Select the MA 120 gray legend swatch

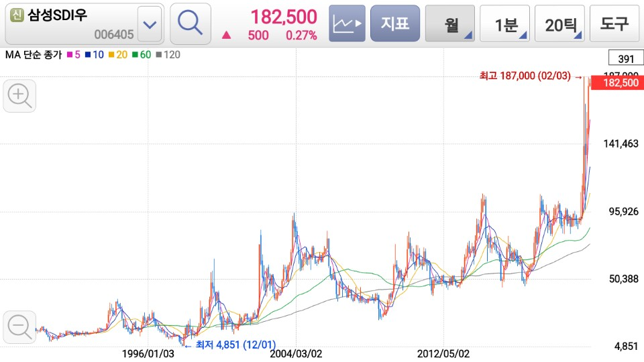point(159,54)
